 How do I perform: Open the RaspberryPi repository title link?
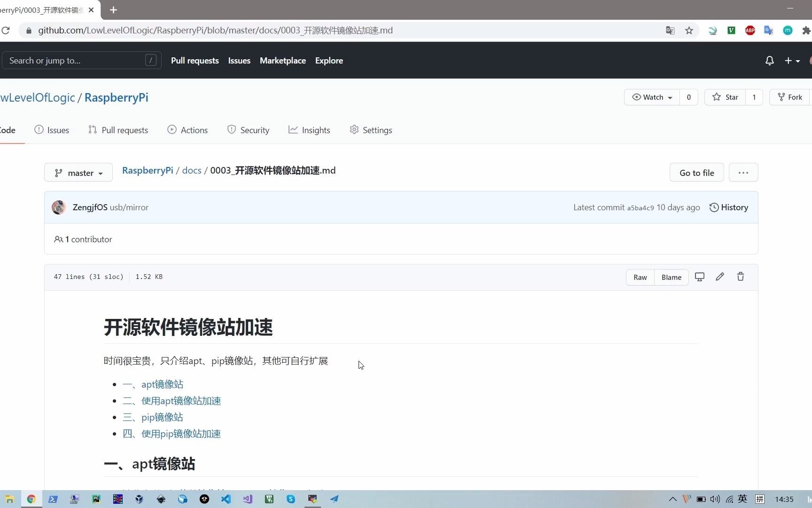point(116,97)
